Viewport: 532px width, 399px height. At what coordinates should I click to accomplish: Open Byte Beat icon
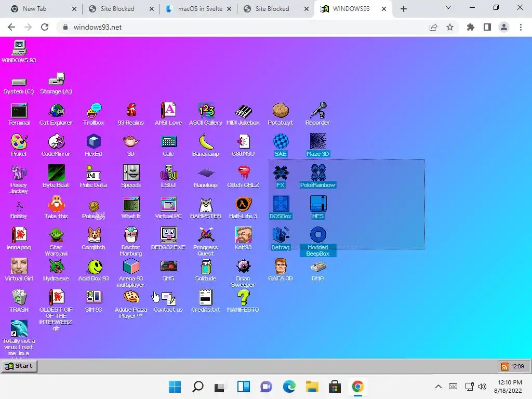point(56,177)
